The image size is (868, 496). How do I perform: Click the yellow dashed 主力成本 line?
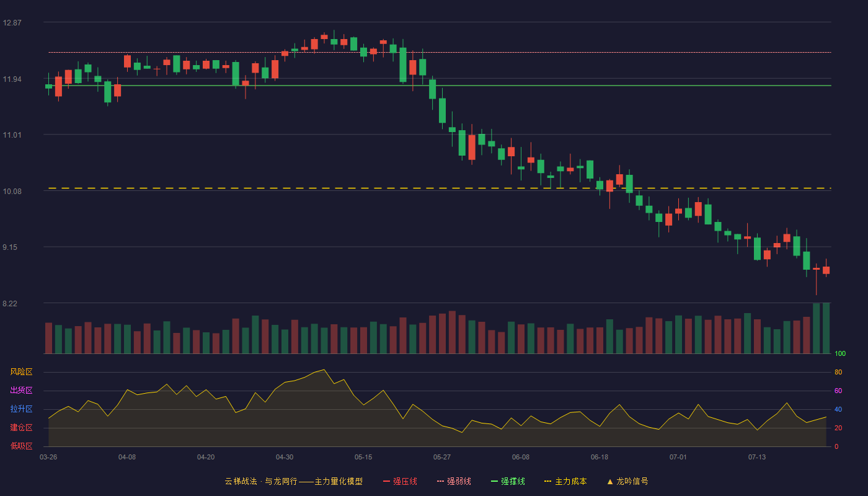[x=440, y=188]
